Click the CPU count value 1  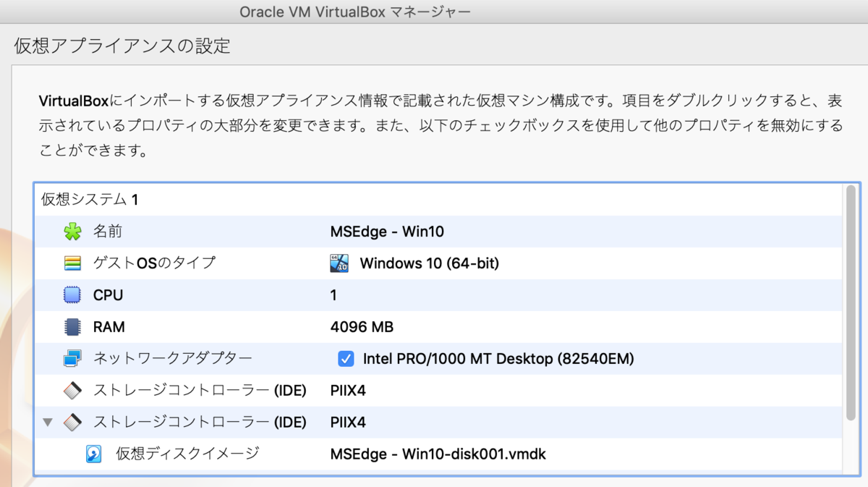click(333, 295)
